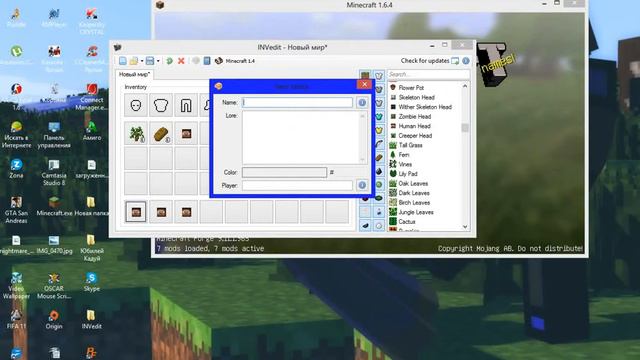640x360 pixels.
Task: Close the blue item-editing dialog
Action: (x=364, y=84)
